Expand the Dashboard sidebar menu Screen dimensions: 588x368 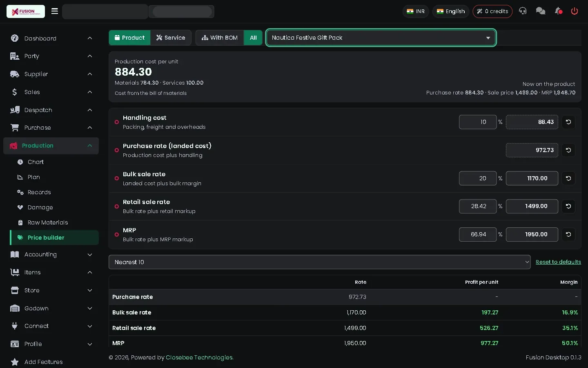click(51, 38)
